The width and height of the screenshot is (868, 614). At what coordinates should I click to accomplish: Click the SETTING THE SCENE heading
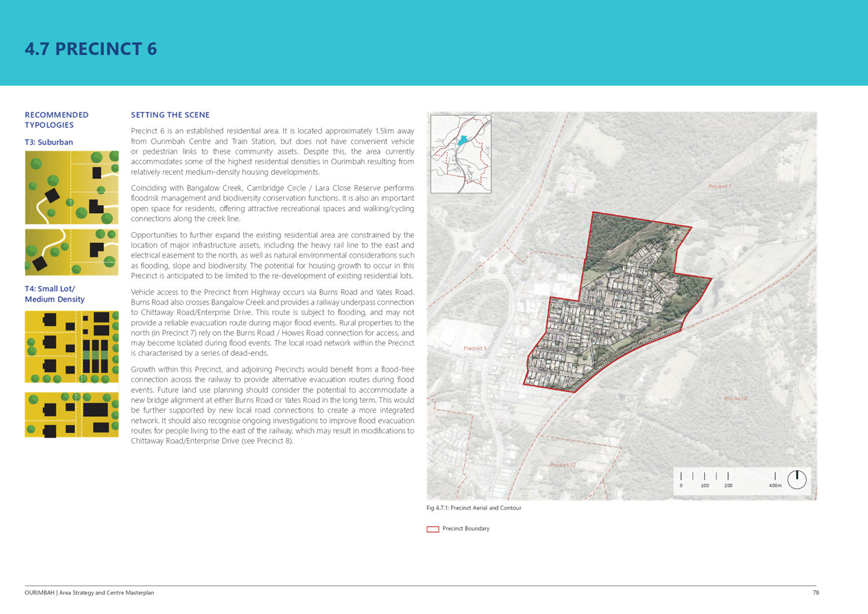coord(170,115)
